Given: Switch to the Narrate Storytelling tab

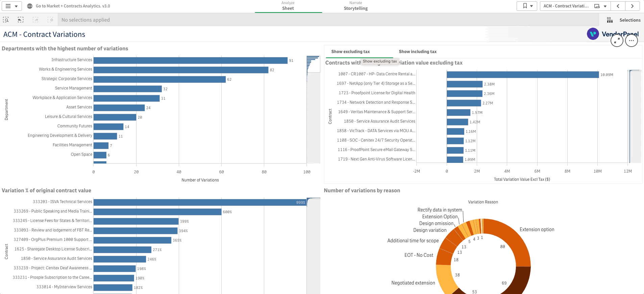Looking at the screenshot, I should tap(356, 6).
